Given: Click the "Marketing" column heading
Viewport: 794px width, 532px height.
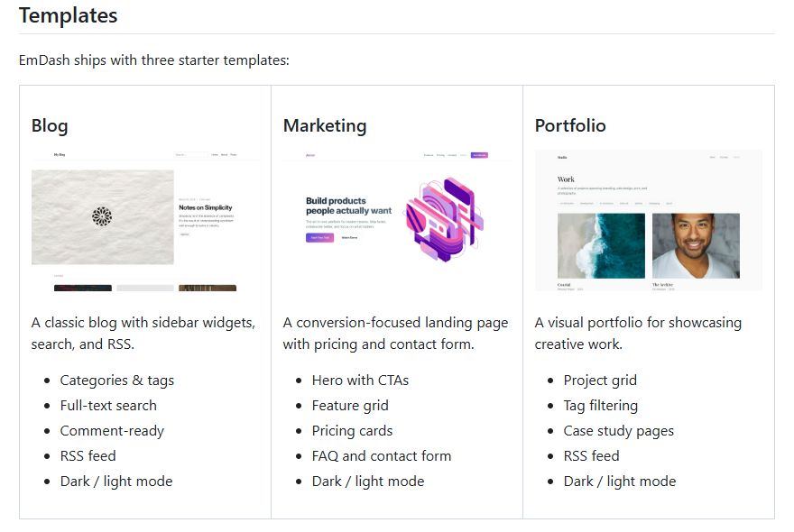Looking at the screenshot, I should tap(325, 125).
